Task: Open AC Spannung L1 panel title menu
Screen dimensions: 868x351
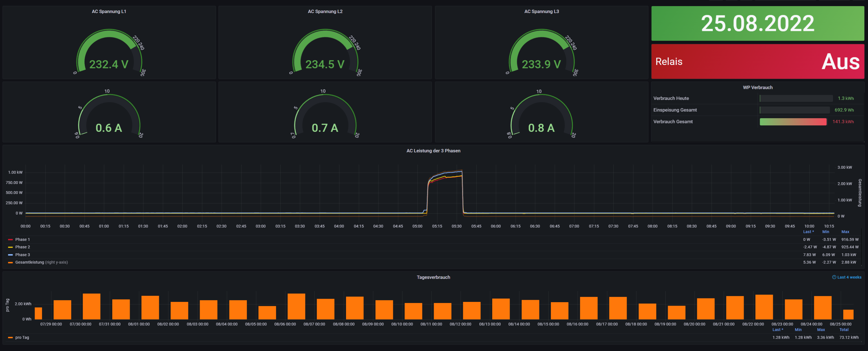Action: [x=109, y=12]
